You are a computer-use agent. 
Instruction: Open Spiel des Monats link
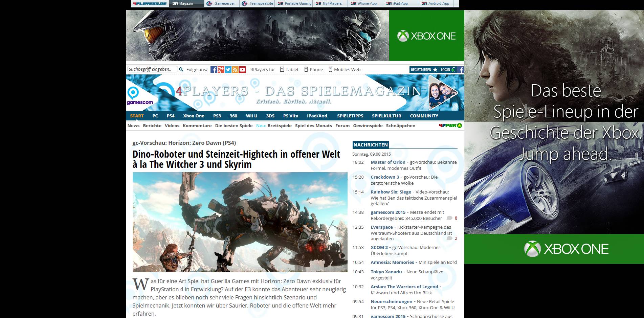point(313,126)
